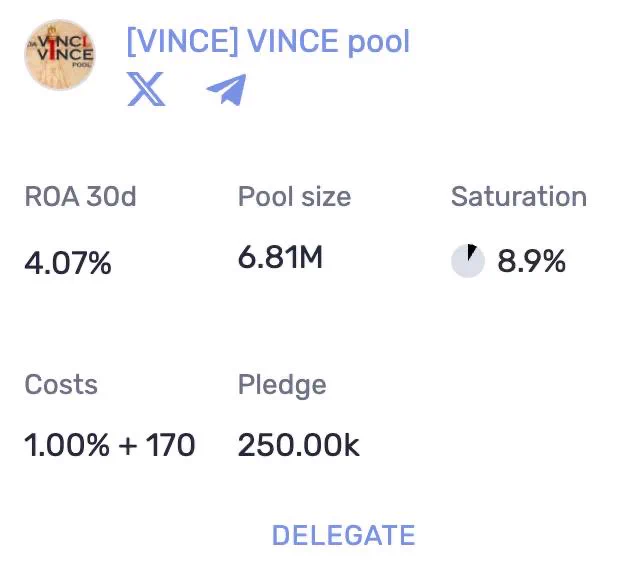
Task: Click the Saturation label
Action: coord(519,197)
